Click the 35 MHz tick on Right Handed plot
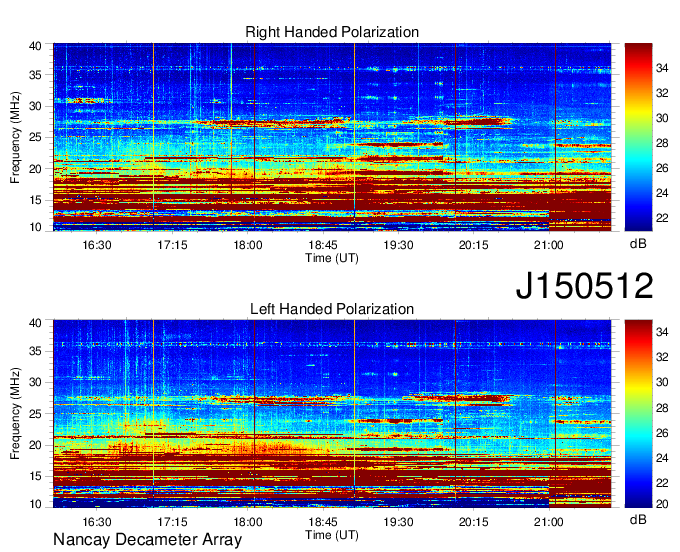This screenshot has width=680, height=552. pyautogui.click(x=35, y=75)
